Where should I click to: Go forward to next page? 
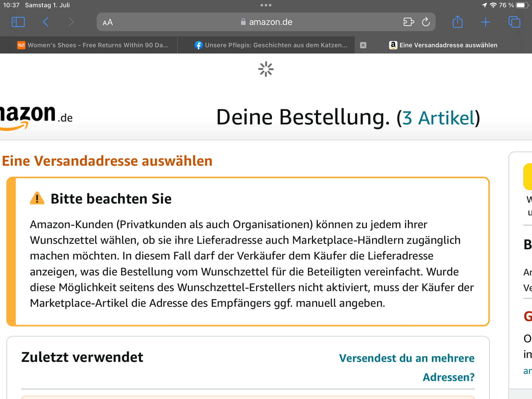(x=71, y=22)
